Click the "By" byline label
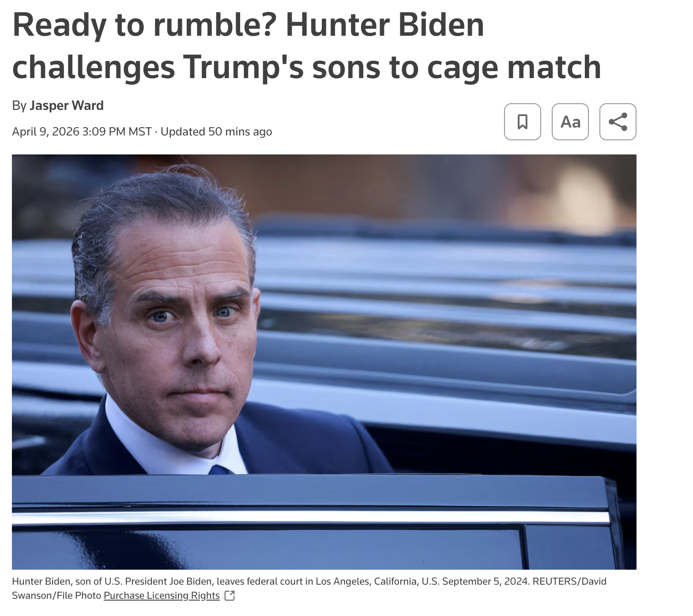Image resolution: width=693 pixels, height=616 pixels. tap(19, 105)
